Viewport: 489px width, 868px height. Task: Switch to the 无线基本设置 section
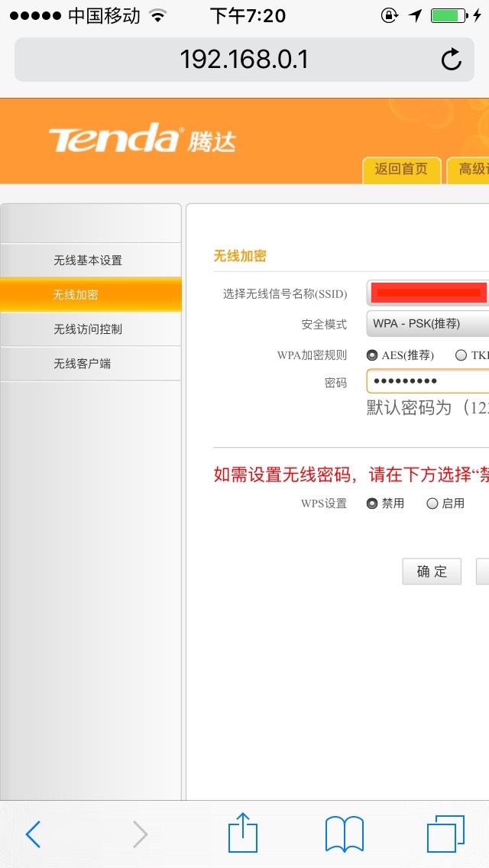(90, 260)
